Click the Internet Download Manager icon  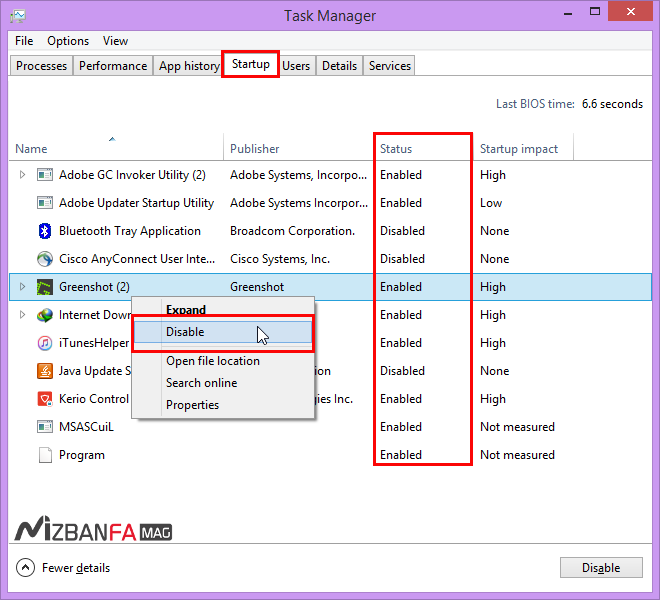tap(44, 315)
